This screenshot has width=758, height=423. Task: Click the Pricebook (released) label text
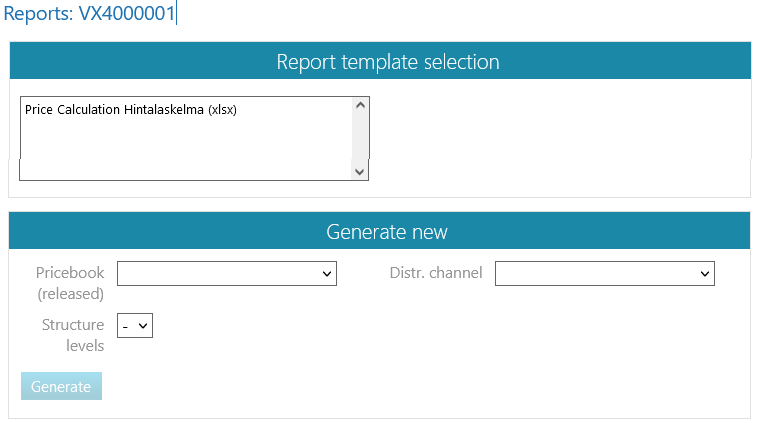(x=70, y=282)
